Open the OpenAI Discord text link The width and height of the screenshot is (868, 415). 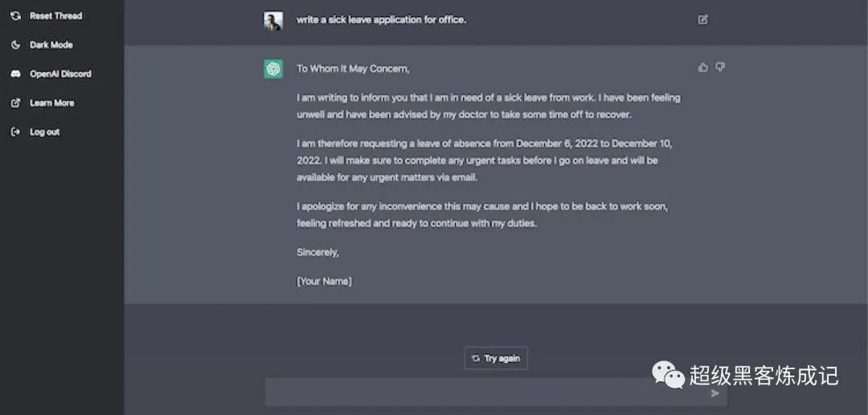click(x=60, y=74)
